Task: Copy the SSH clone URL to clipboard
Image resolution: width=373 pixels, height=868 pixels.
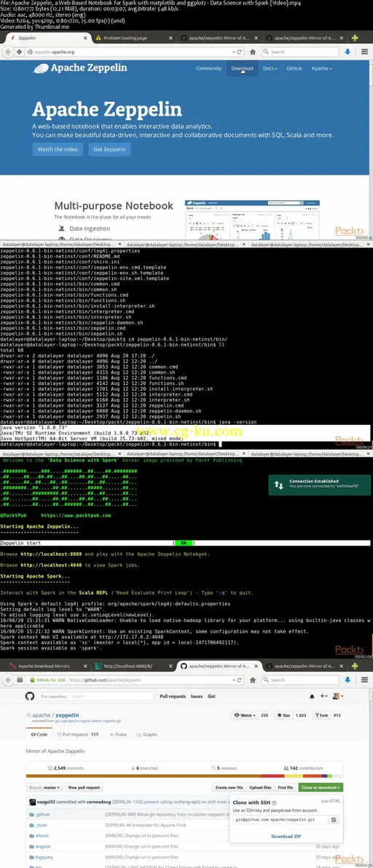Action: click(333, 819)
